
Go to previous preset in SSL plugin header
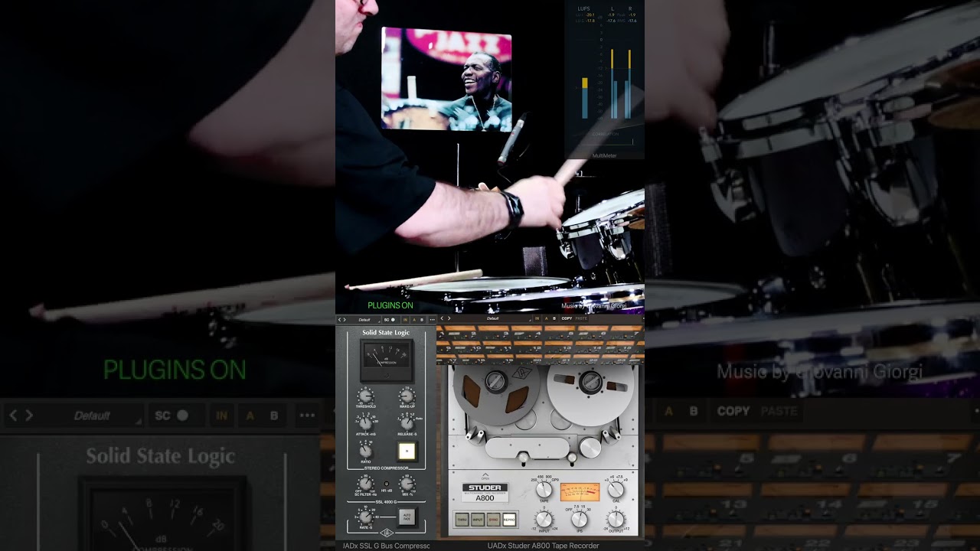[x=339, y=318]
